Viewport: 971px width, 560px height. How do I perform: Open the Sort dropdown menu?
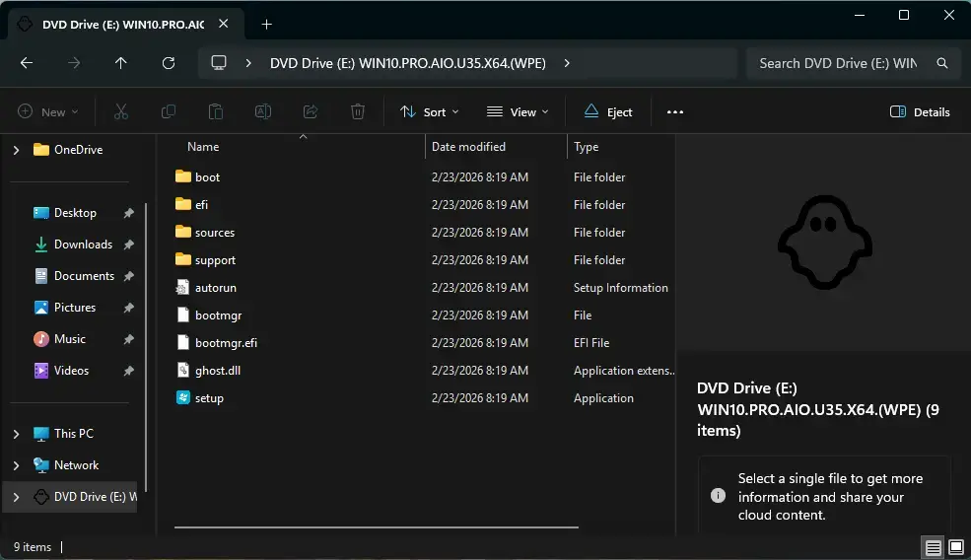pos(429,112)
